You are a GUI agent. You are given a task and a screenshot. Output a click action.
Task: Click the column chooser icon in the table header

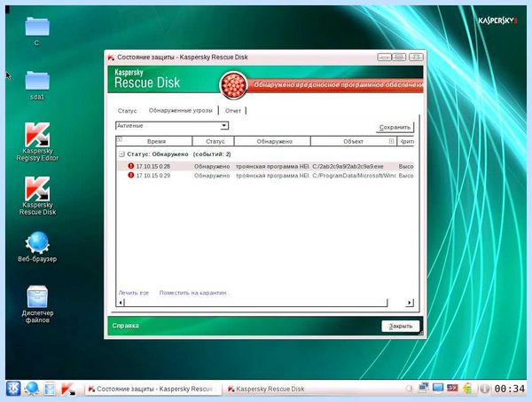[391, 141]
